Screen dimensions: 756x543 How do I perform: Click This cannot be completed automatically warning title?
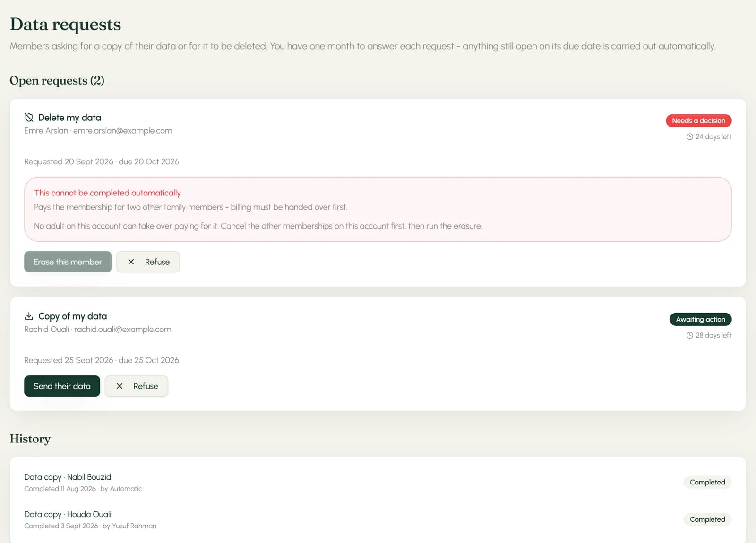coord(107,193)
